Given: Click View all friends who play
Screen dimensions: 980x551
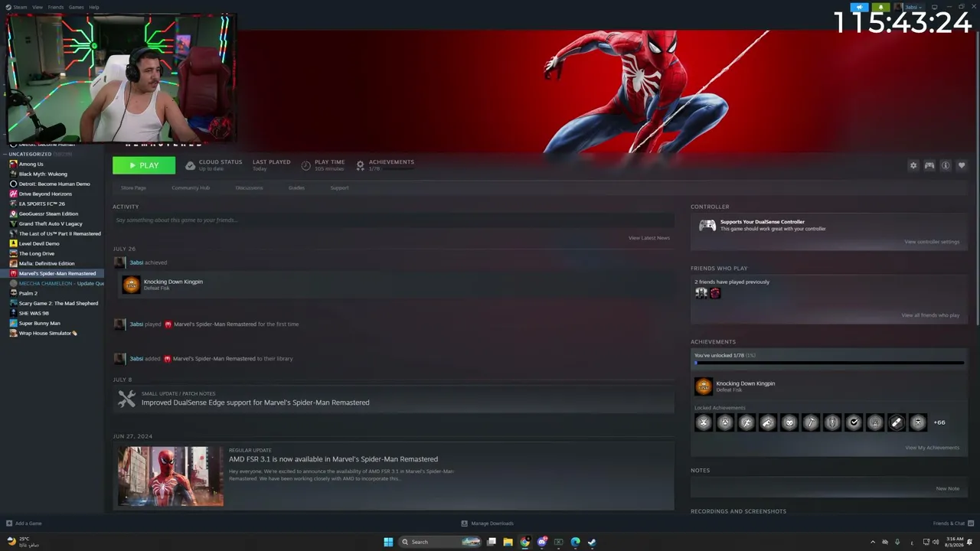Looking at the screenshot, I should (x=930, y=315).
